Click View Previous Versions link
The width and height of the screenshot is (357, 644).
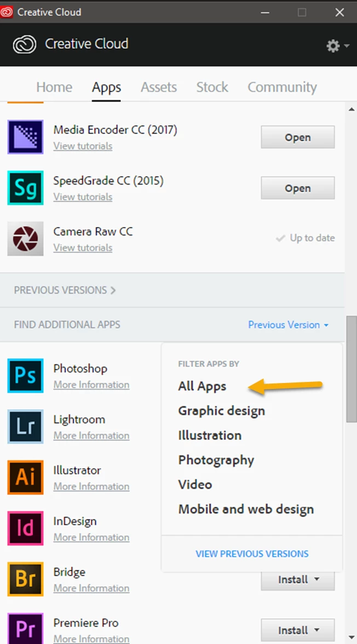point(252,554)
